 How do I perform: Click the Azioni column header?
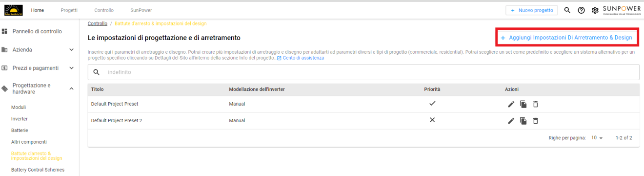point(512,89)
